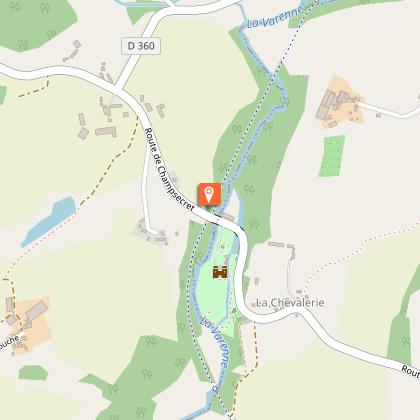Click the dotted green orchard rectangle
The image size is (420, 420).
coord(332,156)
